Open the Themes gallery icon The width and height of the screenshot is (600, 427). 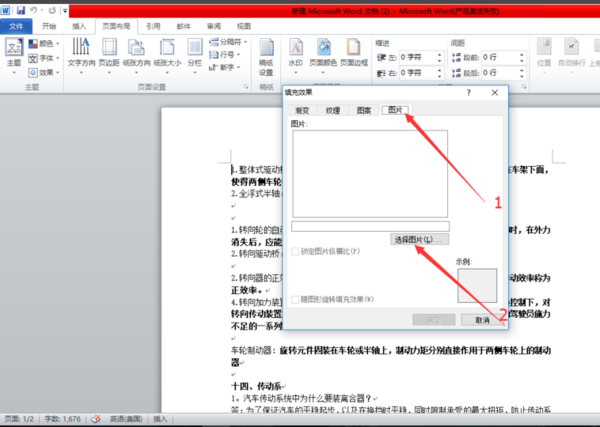pos(14,56)
